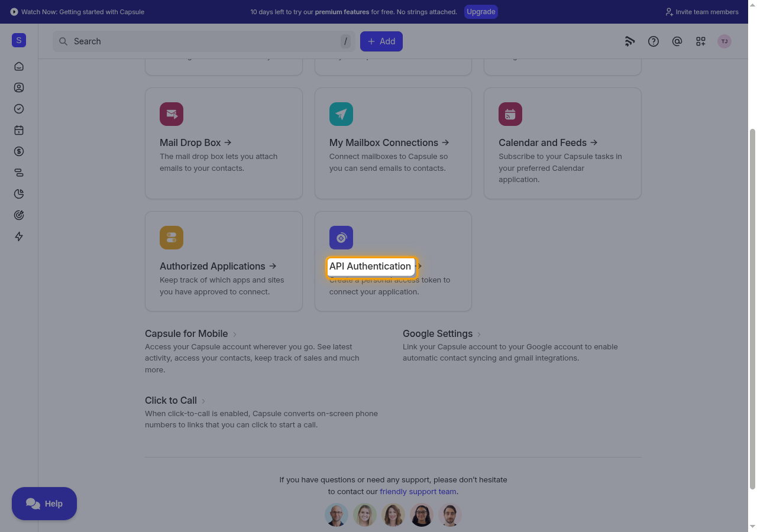Open the Help chat button
This screenshot has width=757, height=532.
pyautogui.click(x=44, y=504)
